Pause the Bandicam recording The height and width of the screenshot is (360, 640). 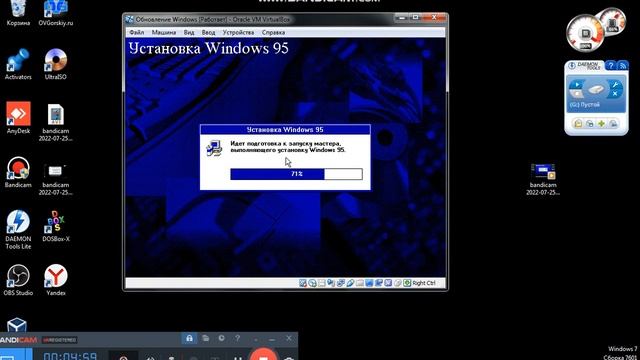(238, 358)
